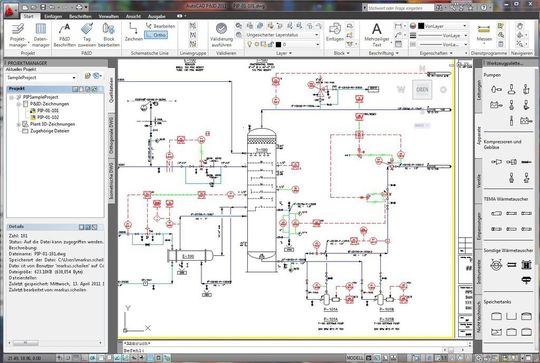540x363 pixels.
Task: Open the Isometrische DWG vertical tab
Action: [111, 180]
